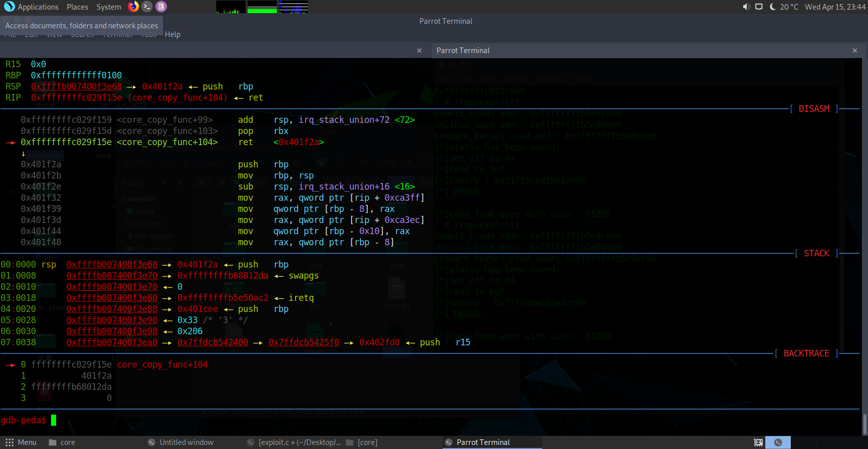Open the Places menu
Screen dimensions: 868x449
coord(77,7)
